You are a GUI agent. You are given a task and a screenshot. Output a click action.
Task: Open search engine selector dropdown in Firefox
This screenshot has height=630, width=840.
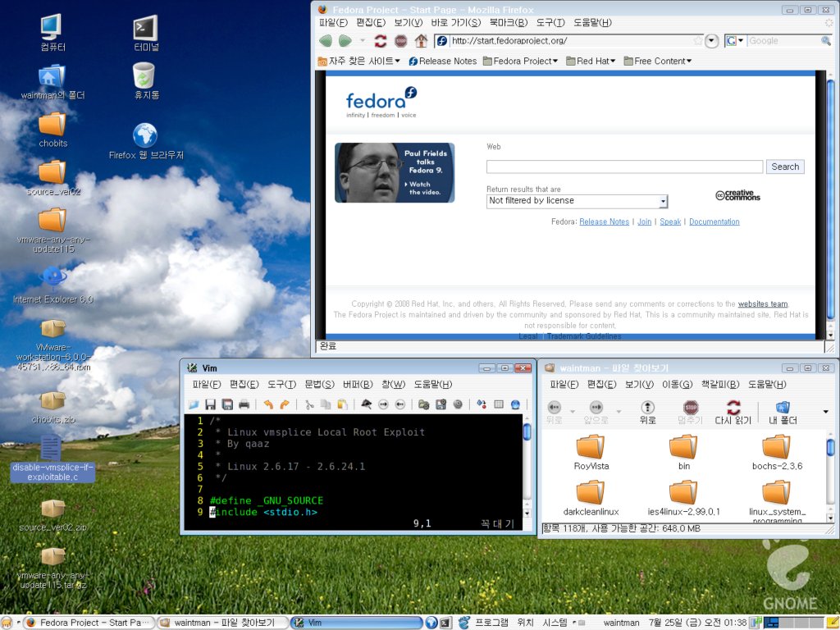tap(734, 41)
